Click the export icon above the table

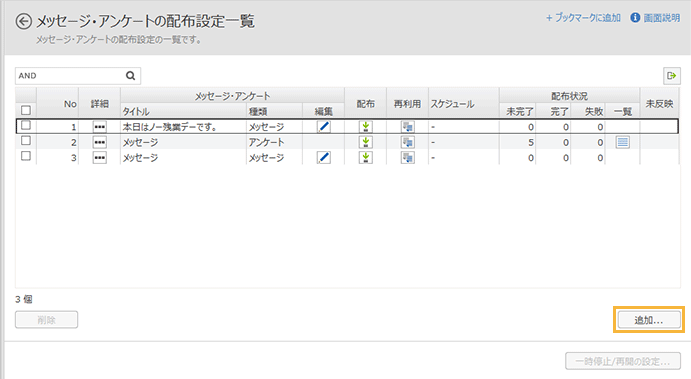(672, 76)
